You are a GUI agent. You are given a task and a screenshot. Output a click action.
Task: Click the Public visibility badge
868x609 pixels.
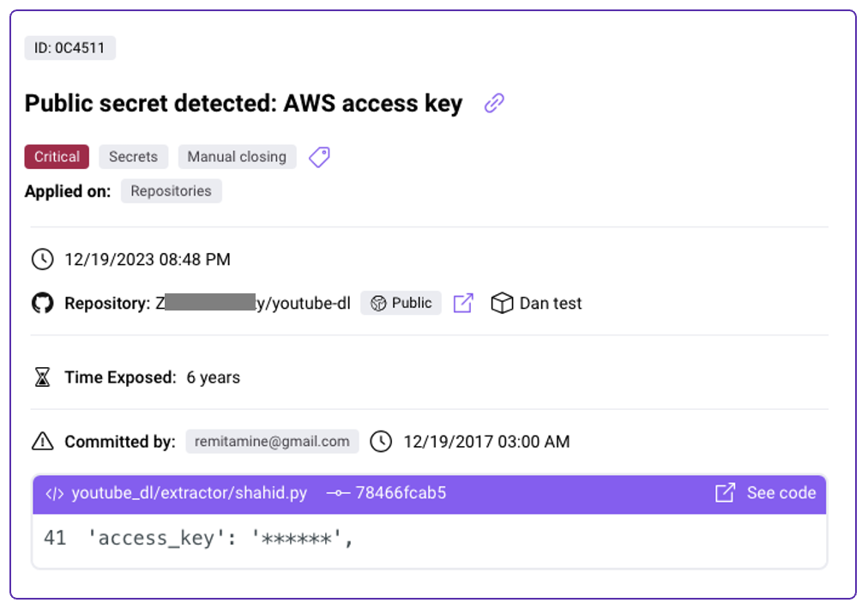point(401,303)
